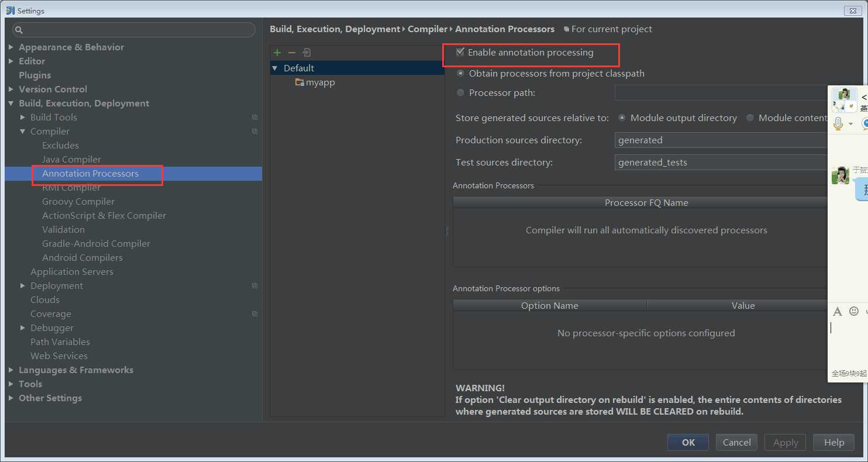Expand Languages & Frameworks section
This screenshot has height=462, width=868.
point(11,370)
